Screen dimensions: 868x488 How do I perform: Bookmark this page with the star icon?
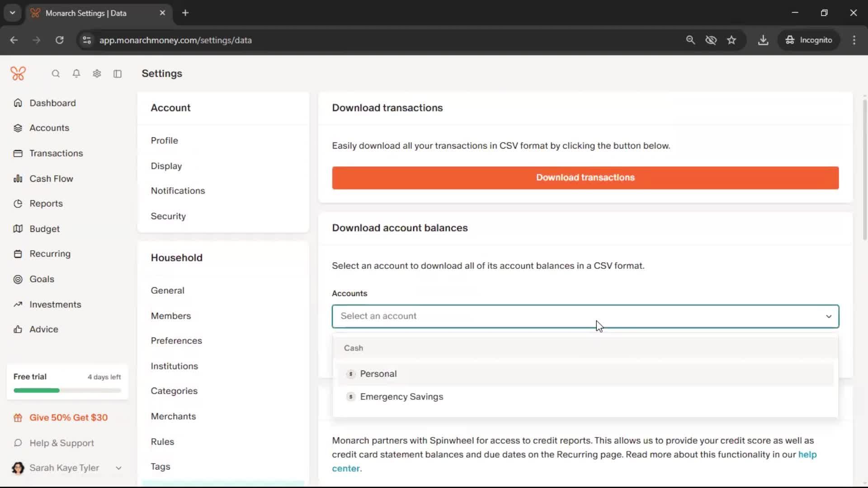click(x=731, y=40)
